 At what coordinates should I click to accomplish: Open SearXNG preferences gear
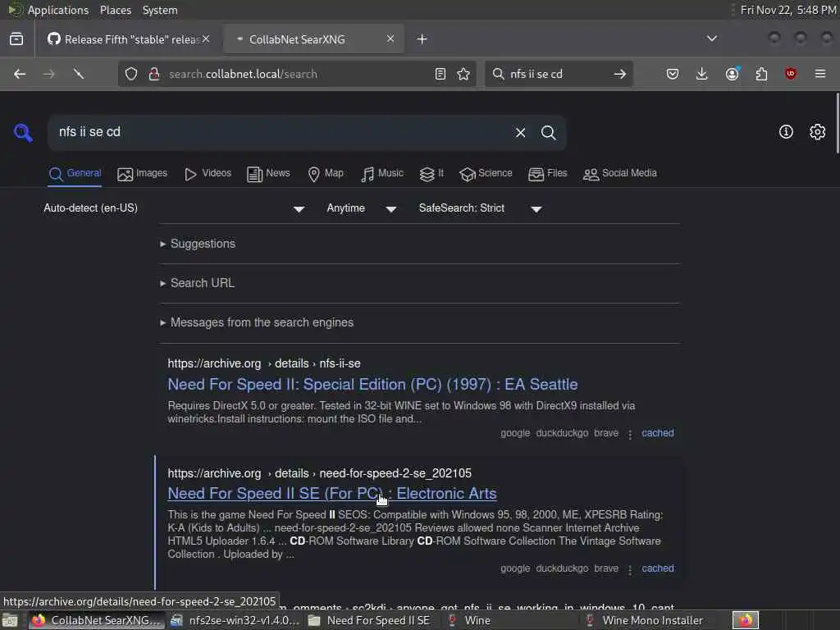click(818, 132)
